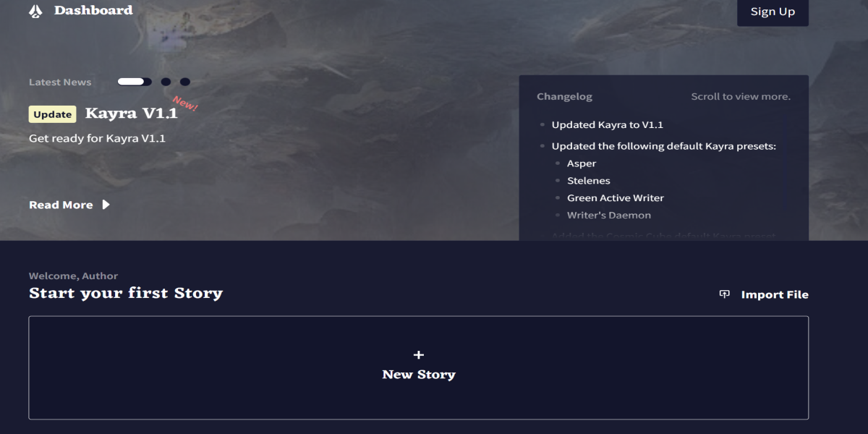Select the third news carousel dot
Image resolution: width=868 pixels, height=434 pixels.
tap(185, 82)
